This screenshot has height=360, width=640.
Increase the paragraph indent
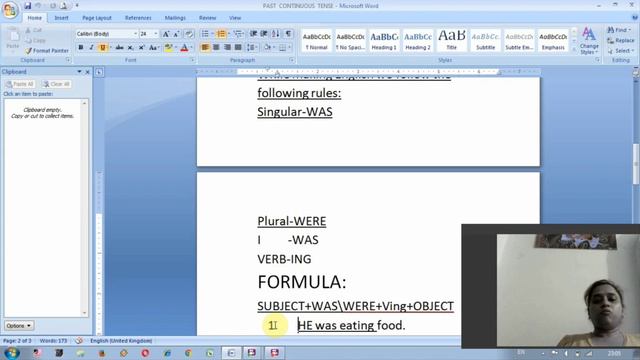point(264,34)
